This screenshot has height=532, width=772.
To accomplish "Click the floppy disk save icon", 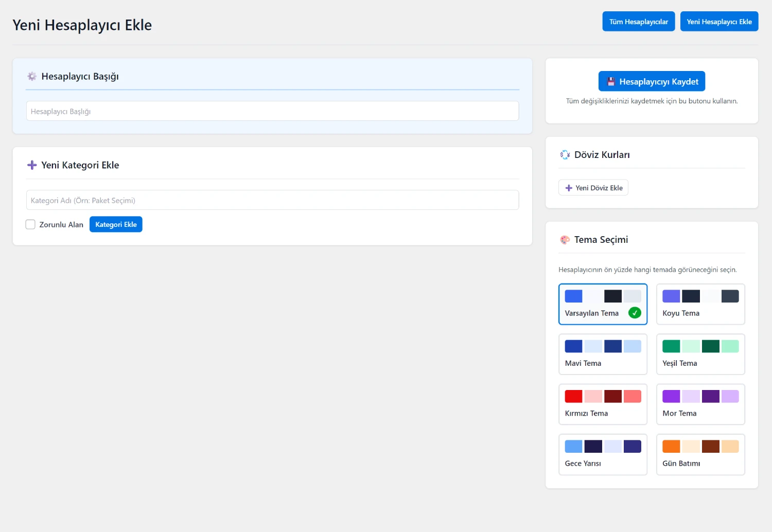I will pyautogui.click(x=611, y=81).
